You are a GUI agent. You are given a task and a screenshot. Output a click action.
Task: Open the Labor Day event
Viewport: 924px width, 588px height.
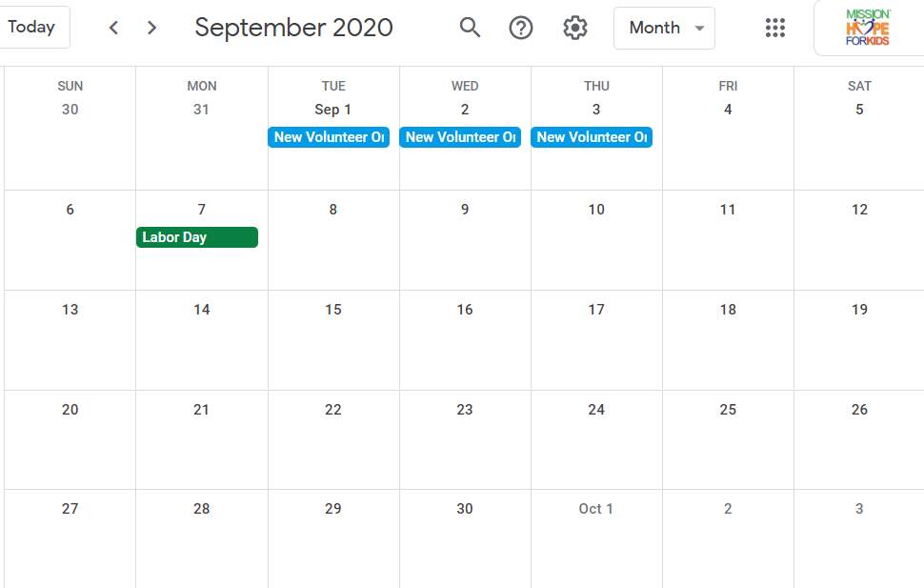point(197,237)
